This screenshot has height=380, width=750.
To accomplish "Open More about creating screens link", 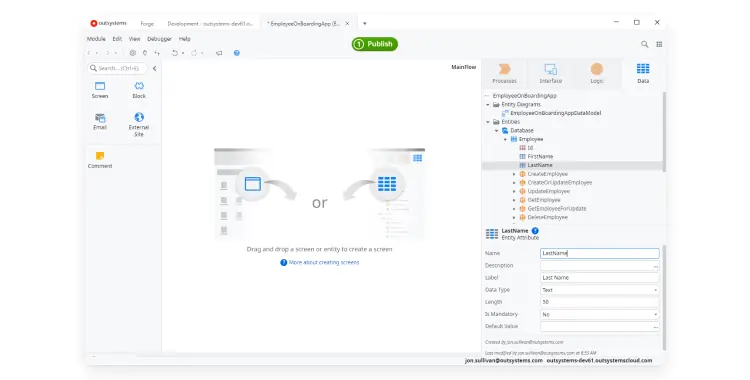I will pos(324,262).
